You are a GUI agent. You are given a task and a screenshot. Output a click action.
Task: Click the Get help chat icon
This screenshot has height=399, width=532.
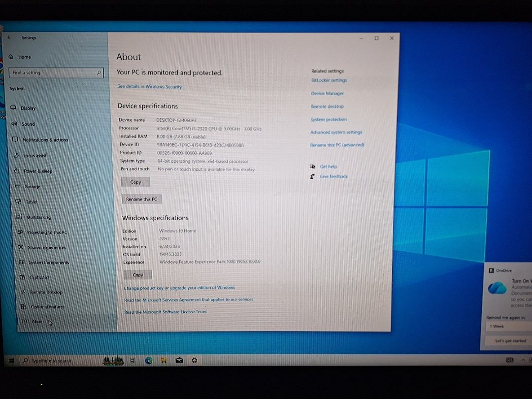tap(312, 166)
